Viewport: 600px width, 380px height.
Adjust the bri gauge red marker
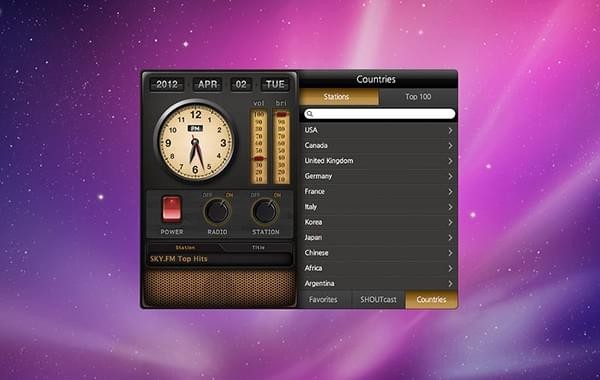(x=282, y=114)
